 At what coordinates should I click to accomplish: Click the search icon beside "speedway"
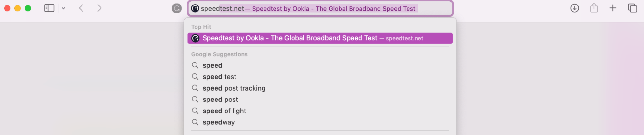(x=195, y=122)
